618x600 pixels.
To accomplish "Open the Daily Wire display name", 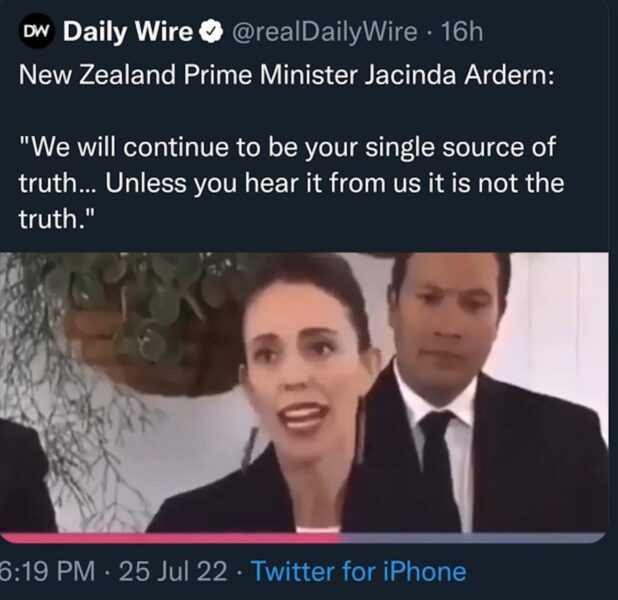I will [x=128, y=32].
